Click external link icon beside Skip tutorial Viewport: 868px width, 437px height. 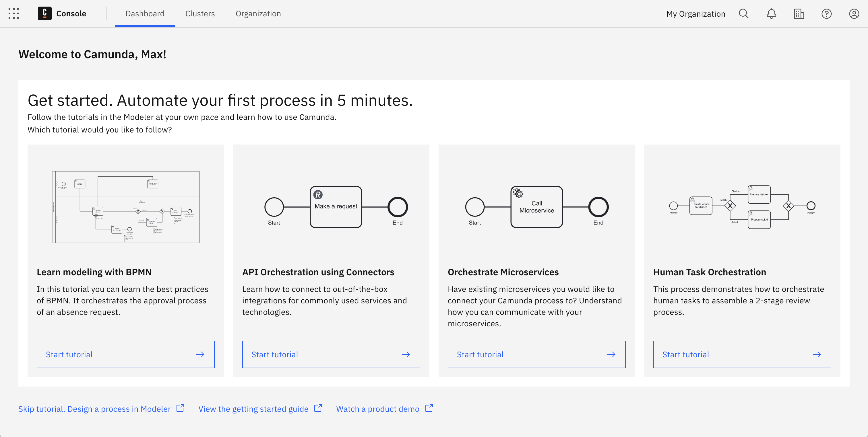tap(180, 408)
